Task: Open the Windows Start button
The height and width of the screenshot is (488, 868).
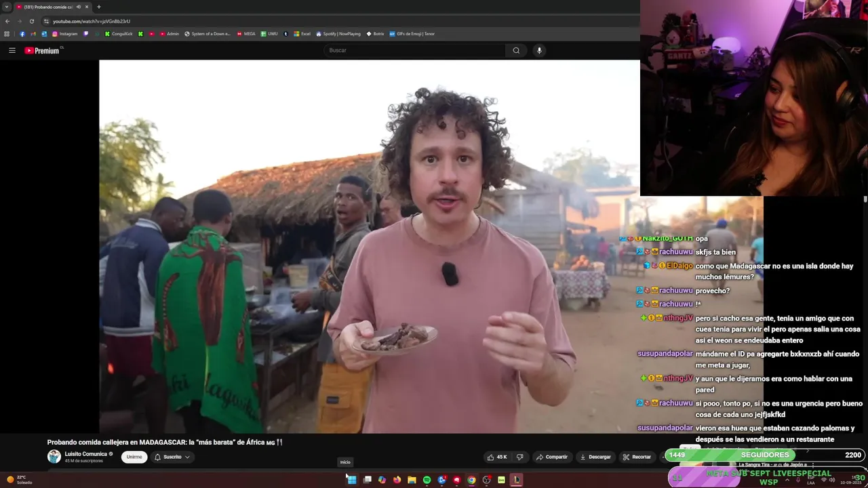Action: click(x=352, y=480)
